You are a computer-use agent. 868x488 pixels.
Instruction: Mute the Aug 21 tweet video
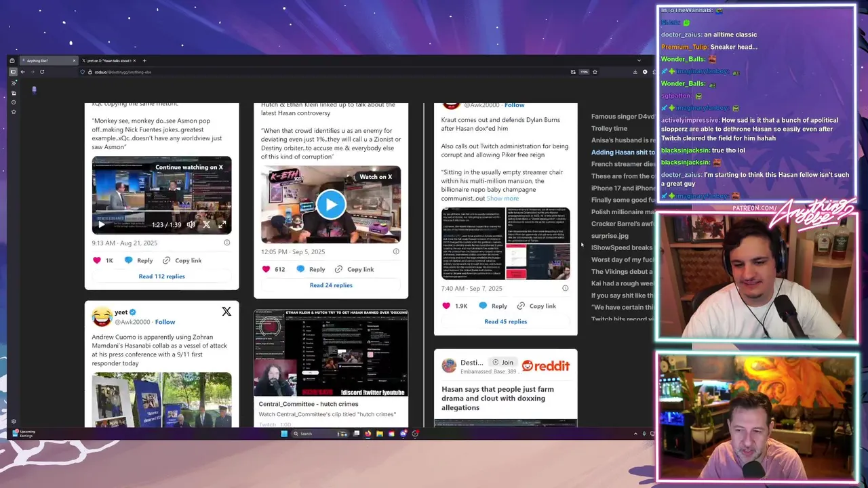tap(191, 224)
